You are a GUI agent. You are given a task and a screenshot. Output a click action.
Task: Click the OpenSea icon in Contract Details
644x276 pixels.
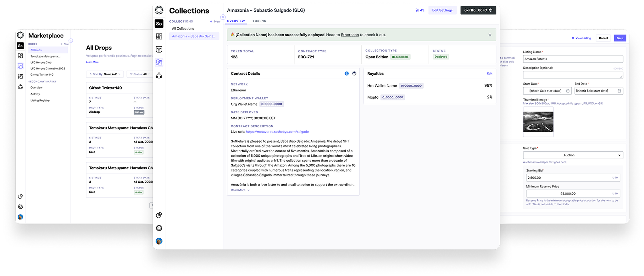click(x=347, y=73)
